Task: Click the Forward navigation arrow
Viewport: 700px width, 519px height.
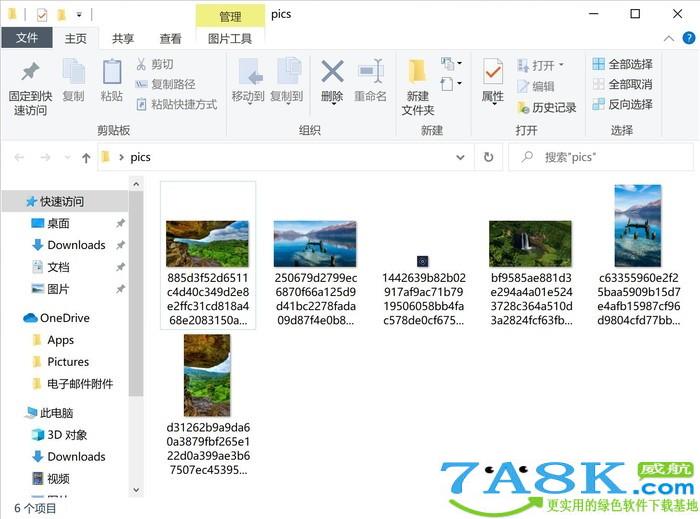Action: click(45, 158)
